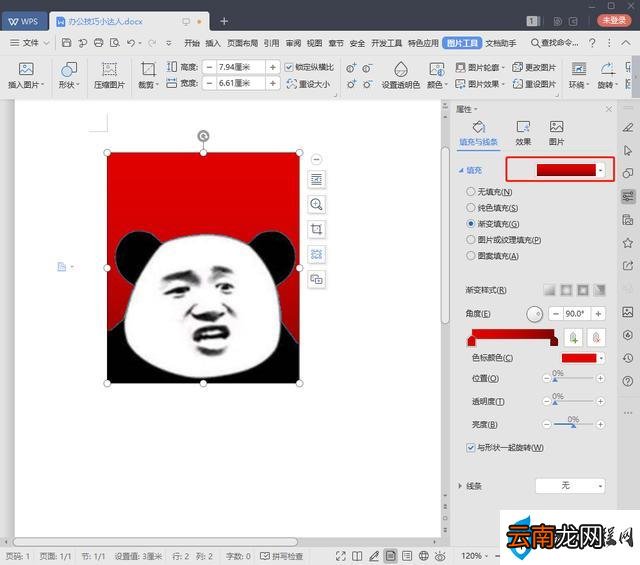The width and height of the screenshot is (640, 565).
Task: Switch to Effects (效果) panel tab
Action: pyautogui.click(x=523, y=133)
